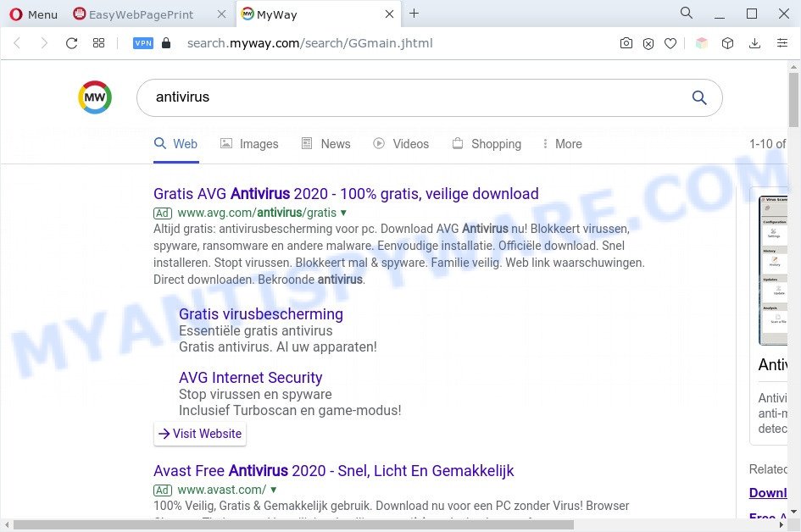801x532 pixels.
Task: Open Gratis AVG Antivirus 2020 result
Action: click(x=346, y=194)
